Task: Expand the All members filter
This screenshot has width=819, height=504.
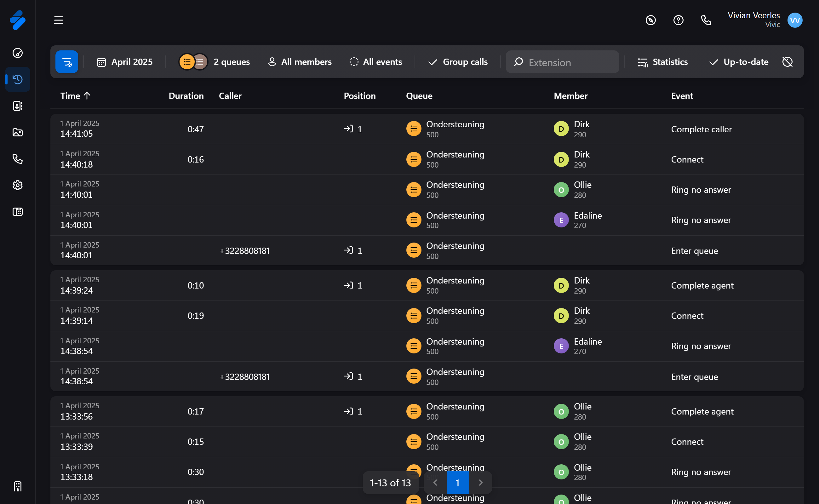Action: (x=300, y=62)
